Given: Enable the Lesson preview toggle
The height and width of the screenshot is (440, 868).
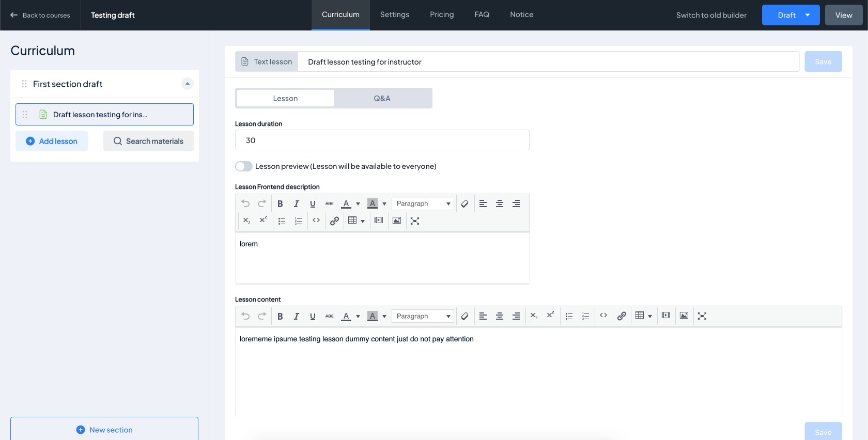Looking at the screenshot, I should click(x=244, y=166).
